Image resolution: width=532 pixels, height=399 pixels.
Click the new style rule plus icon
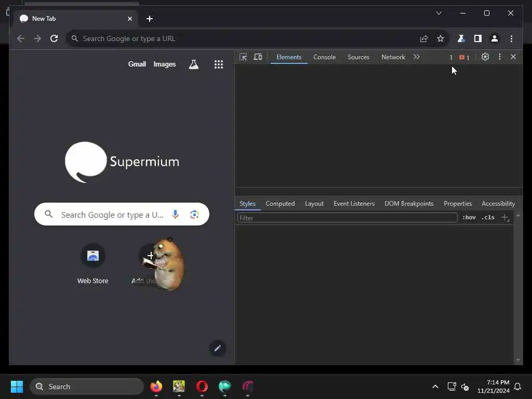(x=505, y=218)
